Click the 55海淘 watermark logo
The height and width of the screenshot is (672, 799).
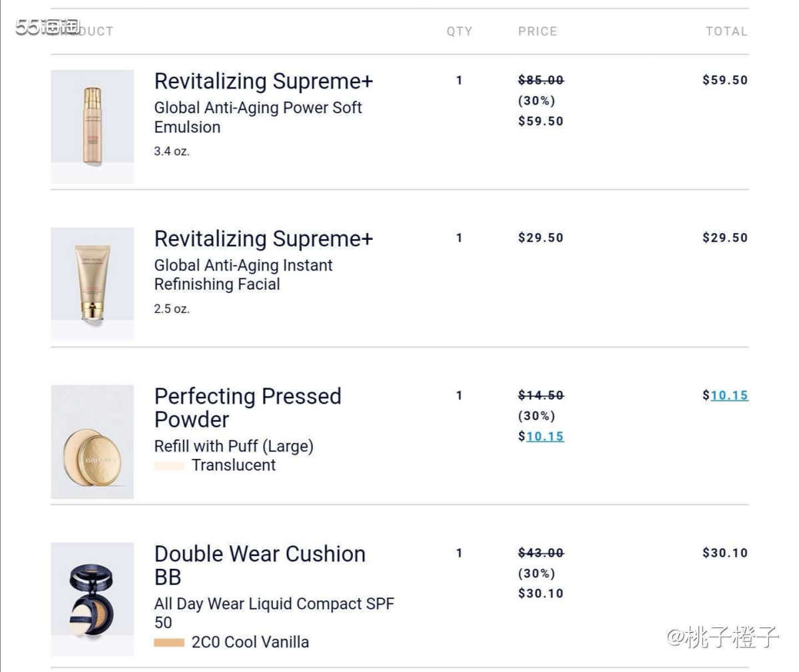(47, 27)
